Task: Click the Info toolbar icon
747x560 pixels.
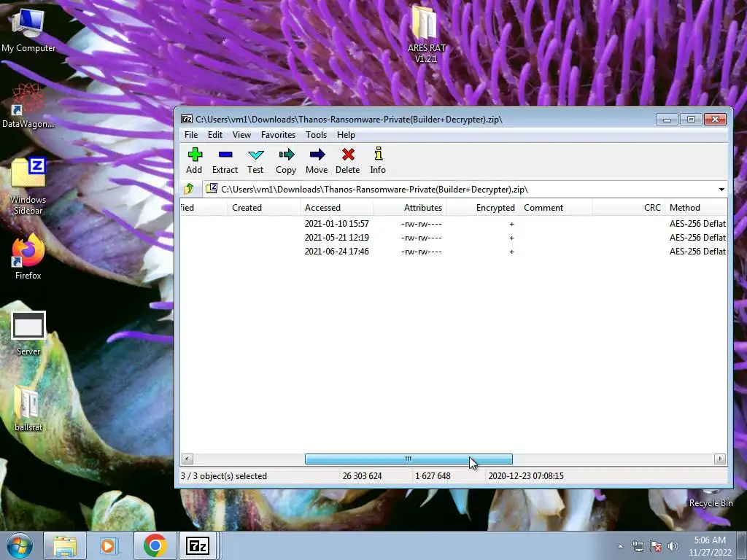Action: point(378,160)
